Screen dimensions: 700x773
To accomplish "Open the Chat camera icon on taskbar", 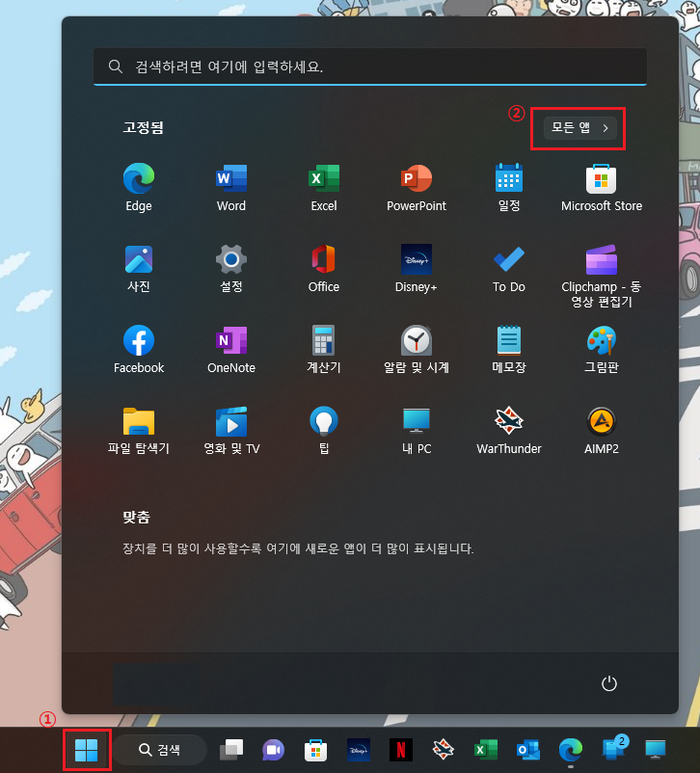I will click(x=273, y=750).
